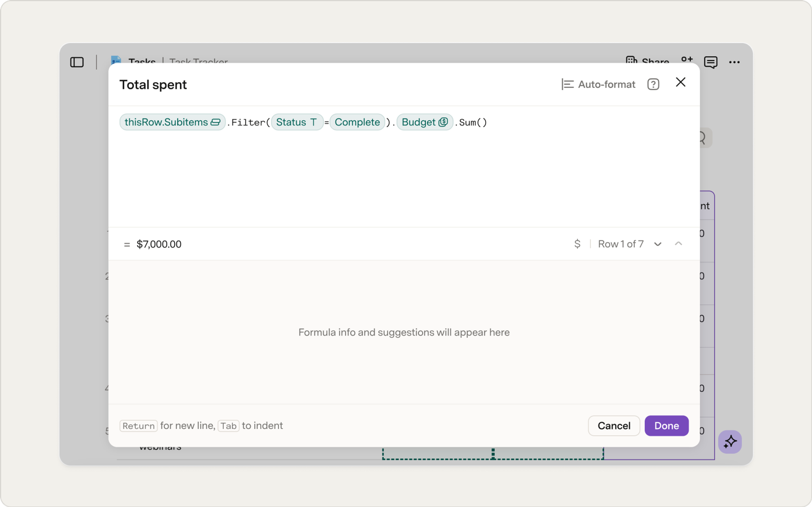
Task: Click Done to save formula
Action: click(667, 426)
